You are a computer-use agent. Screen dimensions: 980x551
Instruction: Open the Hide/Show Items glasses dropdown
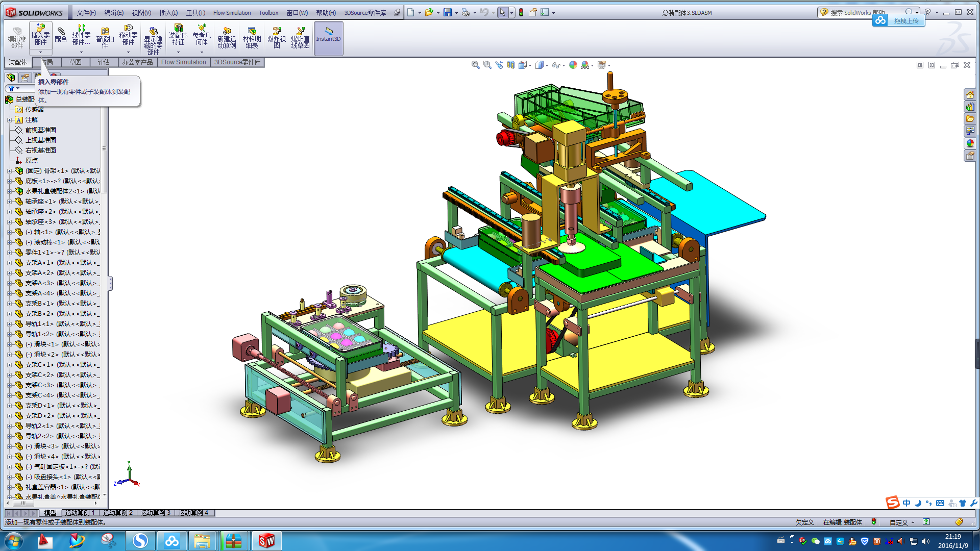tap(557, 65)
